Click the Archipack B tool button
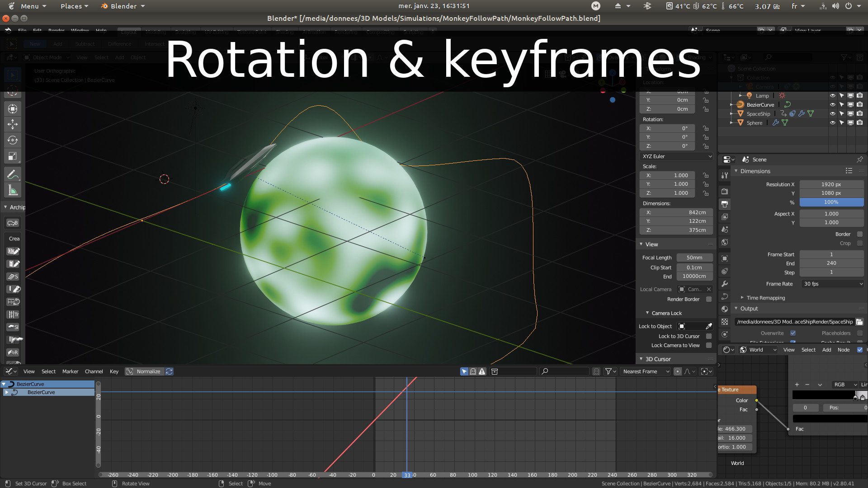868x488 pixels. [13, 223]
